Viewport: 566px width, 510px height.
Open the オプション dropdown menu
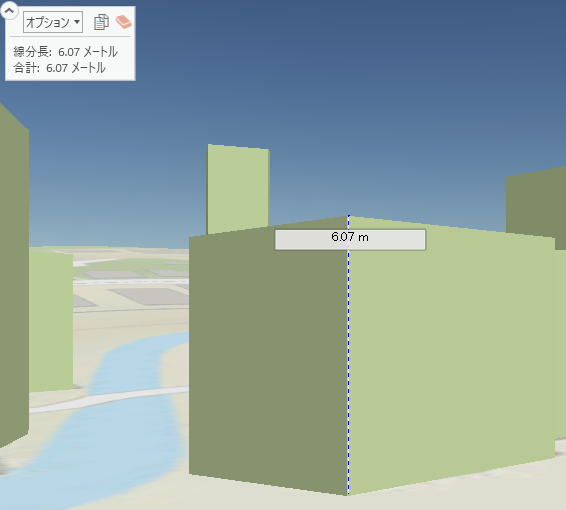pyautogui.click(x=53, y=22)
